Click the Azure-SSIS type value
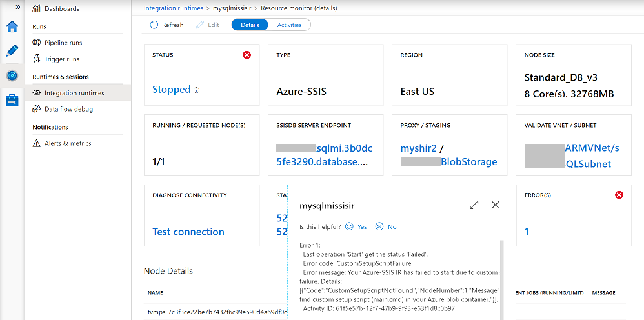 pyautogui.click(x=301, y=91)
